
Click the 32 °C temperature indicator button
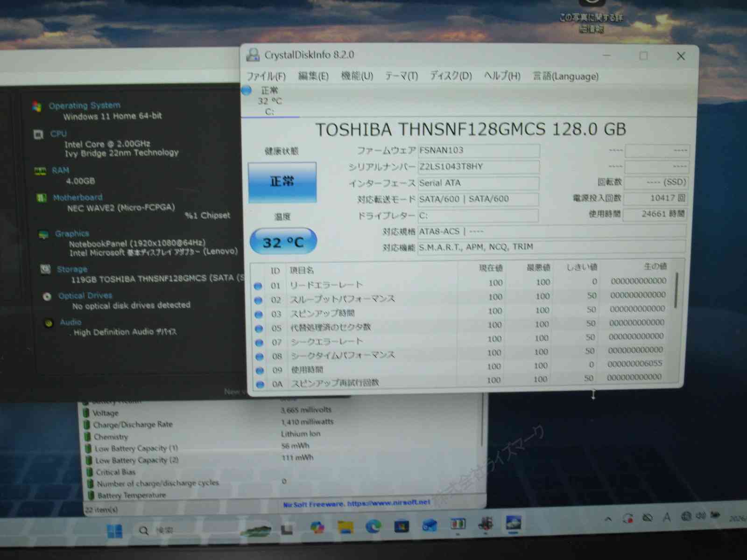click(283, 242)
